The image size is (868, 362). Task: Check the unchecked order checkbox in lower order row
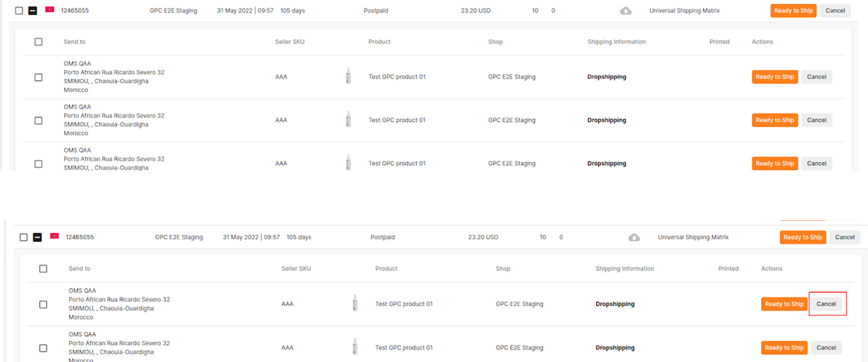(24, 237)
